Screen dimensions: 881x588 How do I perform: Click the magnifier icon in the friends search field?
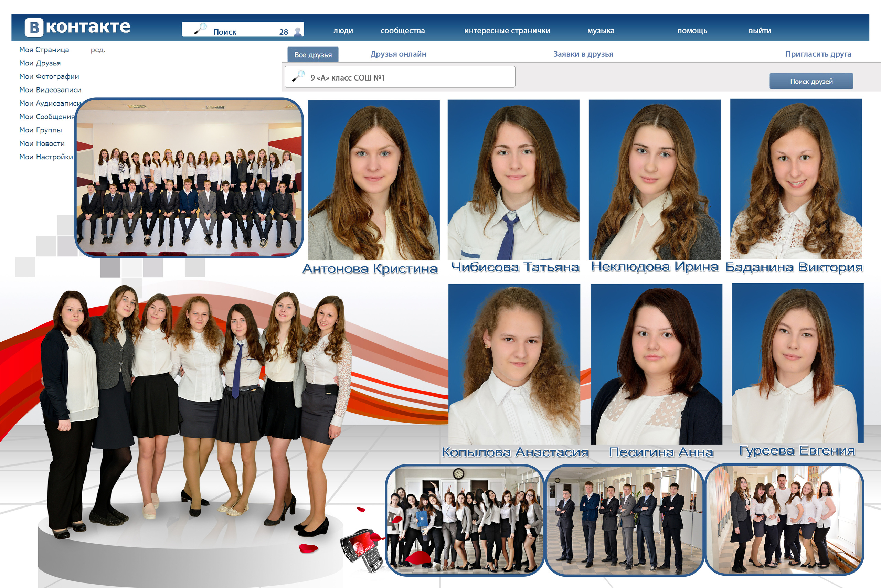click(x=299, y=76)
